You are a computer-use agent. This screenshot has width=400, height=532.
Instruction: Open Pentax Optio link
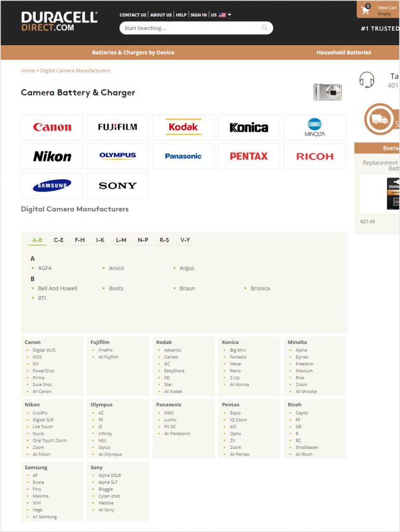click(x=235, y=434)
